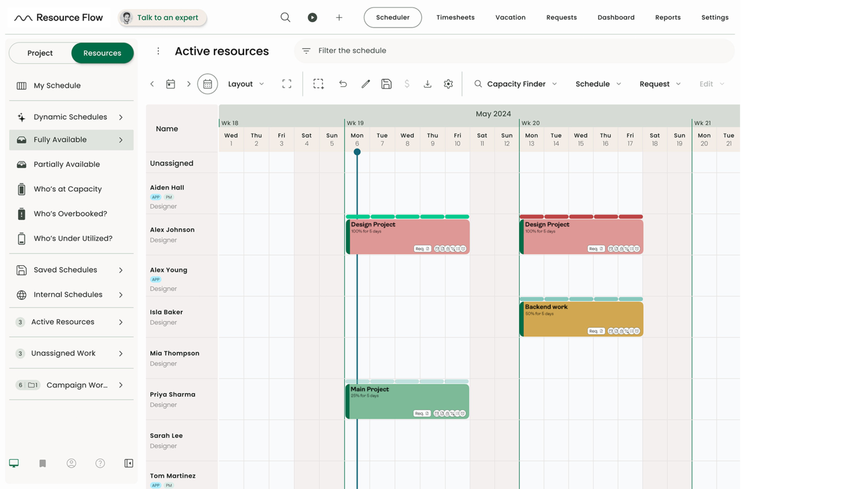
Task: Go to previous date range arrow
Action: [x=152, y=84]
